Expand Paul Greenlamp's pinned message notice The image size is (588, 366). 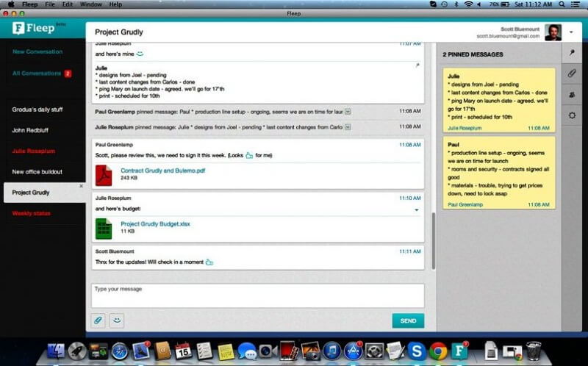[x=348, y=112]
